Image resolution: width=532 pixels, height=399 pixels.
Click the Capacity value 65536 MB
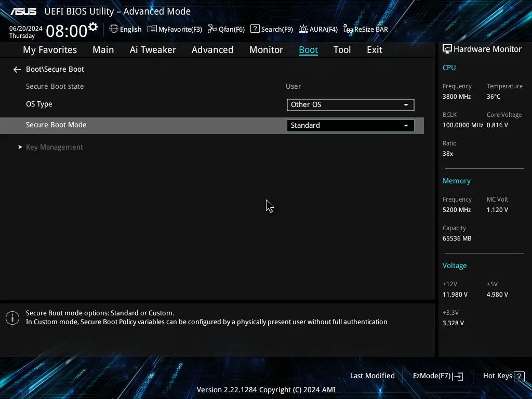pyautogui.click(x=457, y=238)
